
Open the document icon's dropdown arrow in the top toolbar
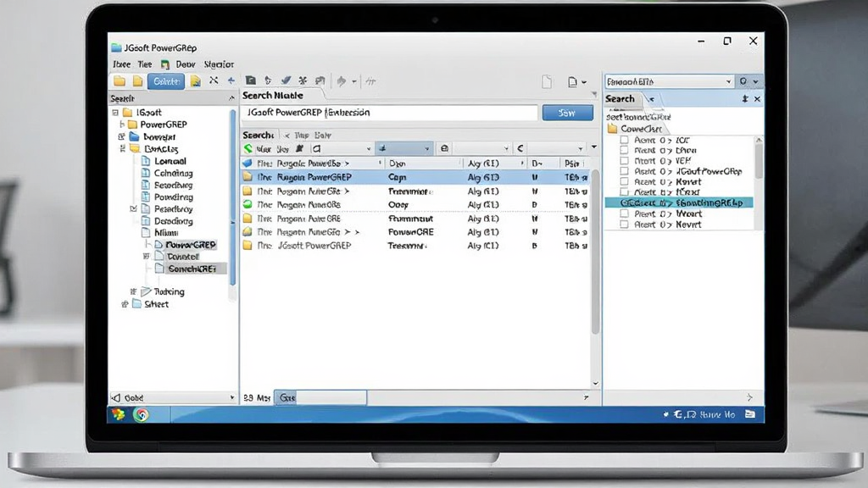coord(584,82)
